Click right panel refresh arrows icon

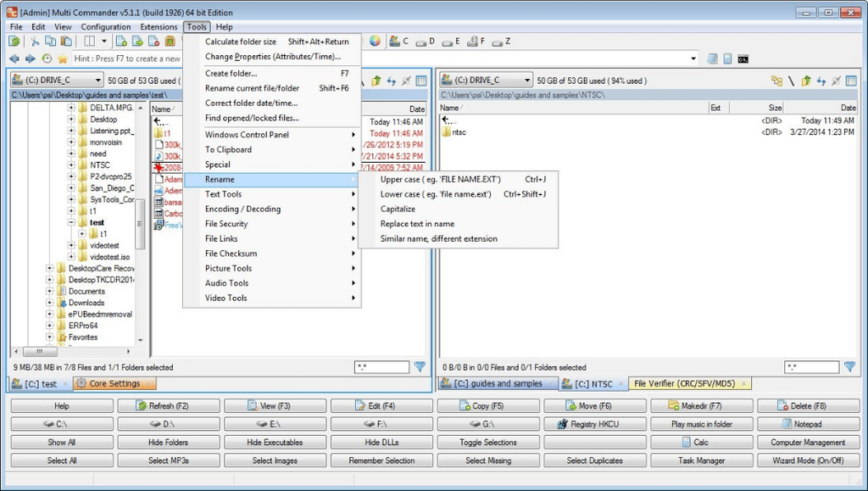pyautogui.click(x=821, y=81)
